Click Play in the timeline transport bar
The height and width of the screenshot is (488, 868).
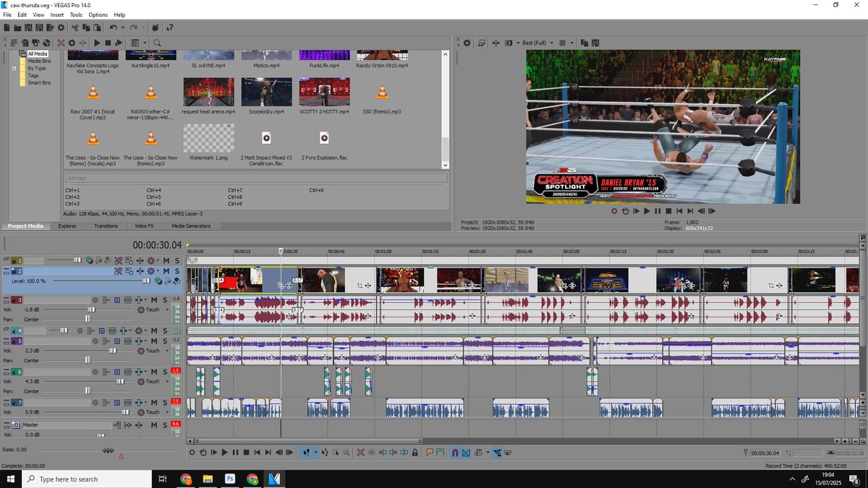pos(224,453)
